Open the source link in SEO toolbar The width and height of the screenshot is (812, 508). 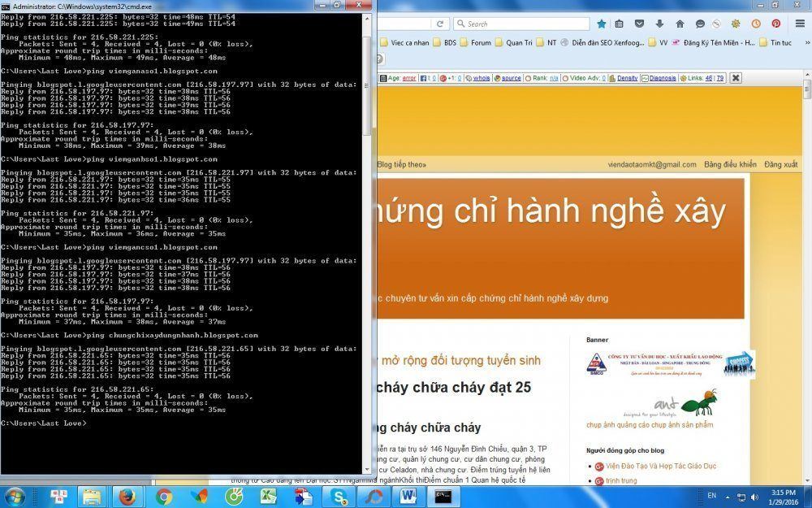click(511, 78)
